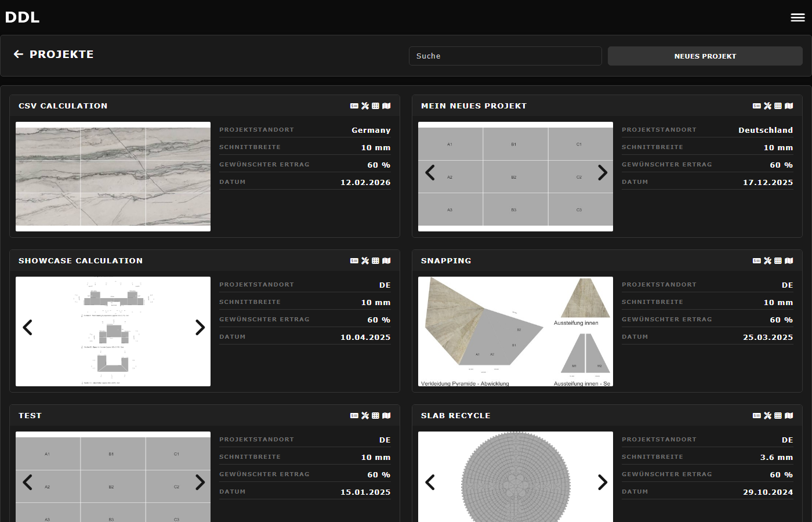This screenshot has height=522, width=812.
Task: Click the DDL logo
Action: (x=22, y=17)
